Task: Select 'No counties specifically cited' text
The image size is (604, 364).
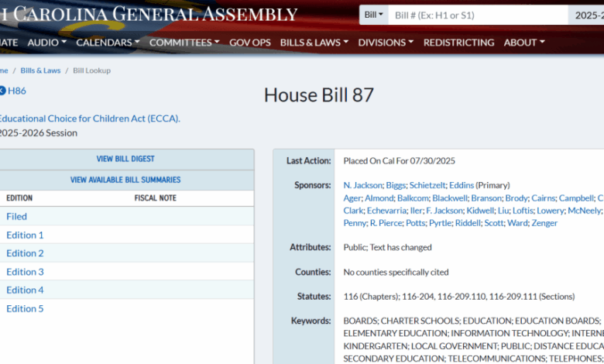Action: (x=396, y=273)
